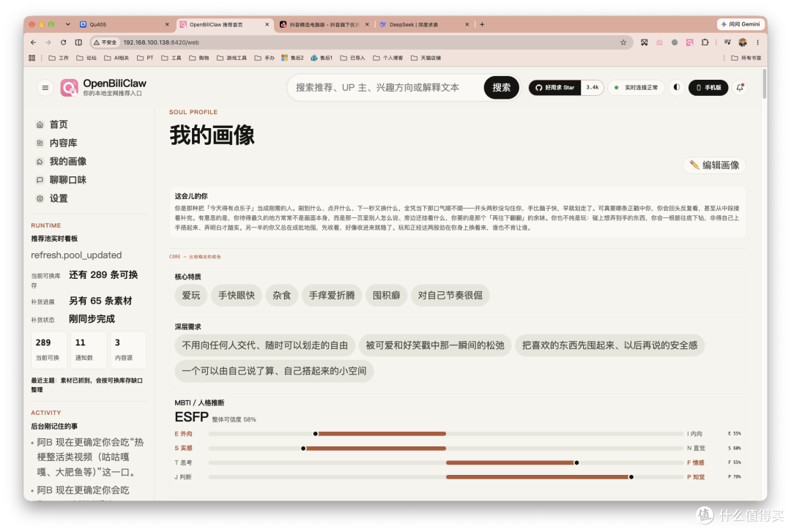Click the 手痒爱折腾 trait tag
Viewport: 791px width, 532px height.
pos(332,296)
